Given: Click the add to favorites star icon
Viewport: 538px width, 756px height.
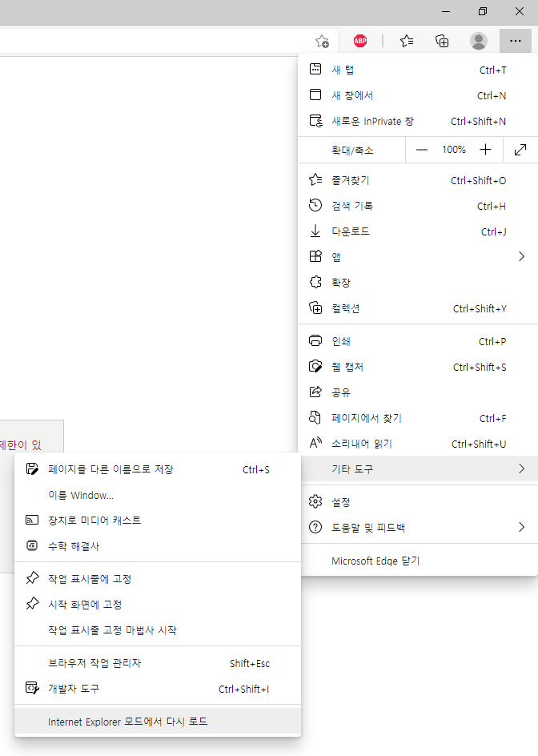Looking at the screenshot, I should point(322,42).
